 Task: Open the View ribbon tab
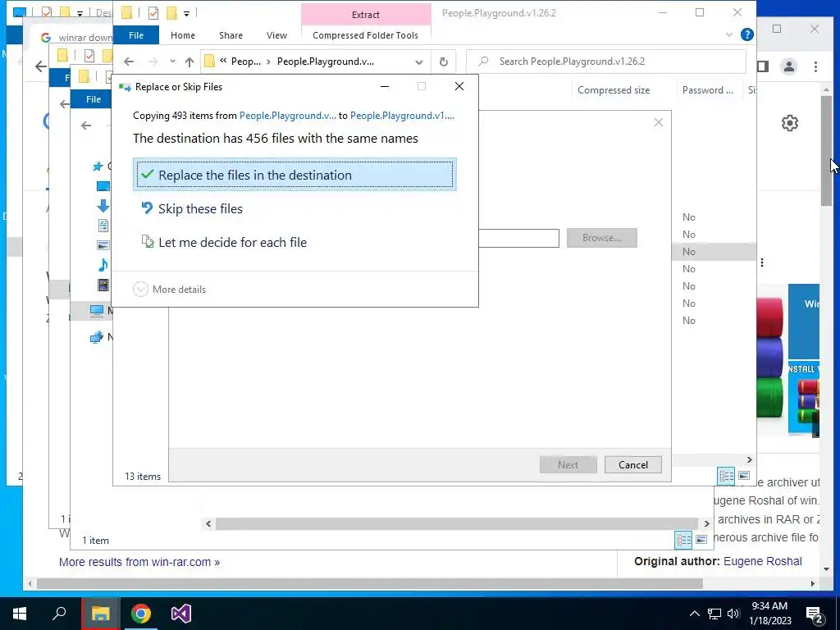pyautogui.click(x=276, y=34)
